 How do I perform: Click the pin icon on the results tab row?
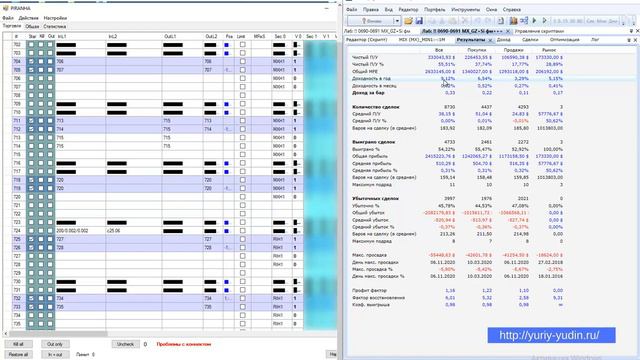point(629,40)
